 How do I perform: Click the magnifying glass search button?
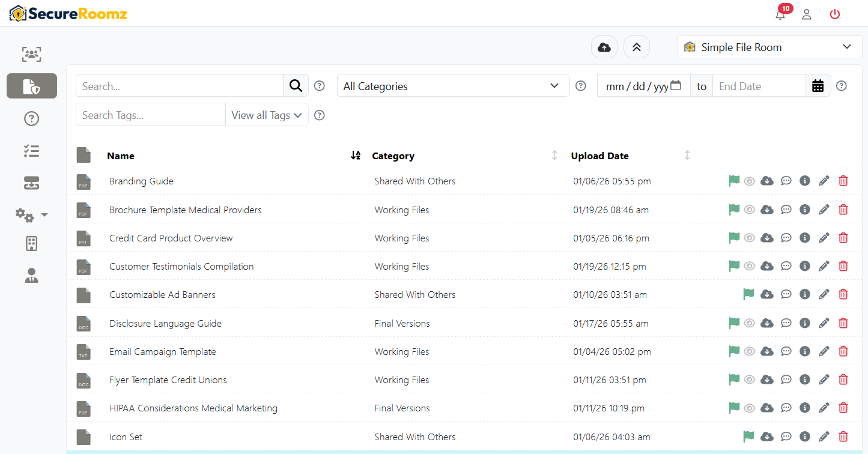296,86
